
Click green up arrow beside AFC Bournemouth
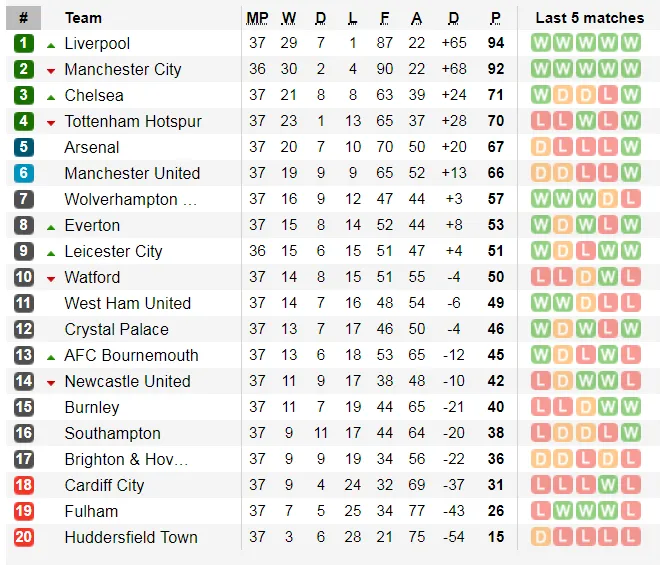tap(51, 356)
